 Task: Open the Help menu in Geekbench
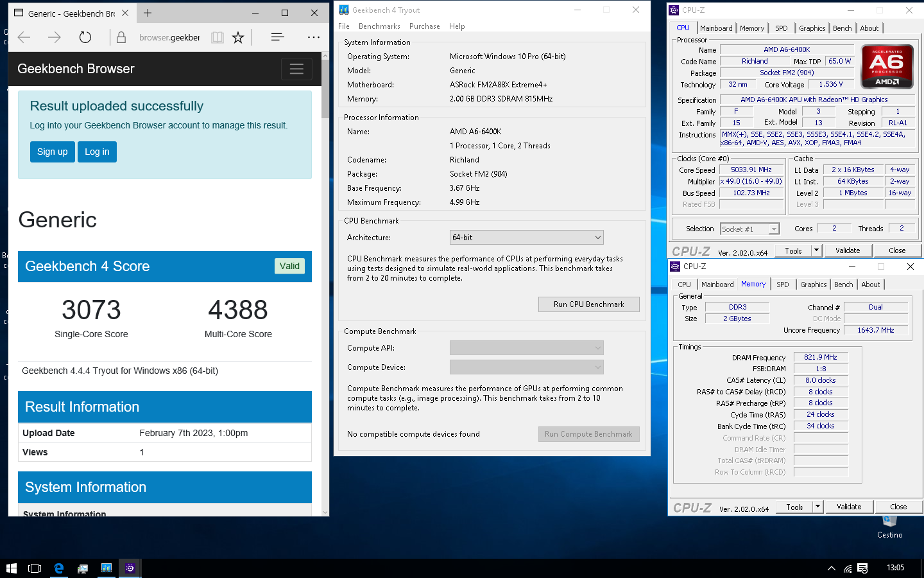tap(457, 26)
